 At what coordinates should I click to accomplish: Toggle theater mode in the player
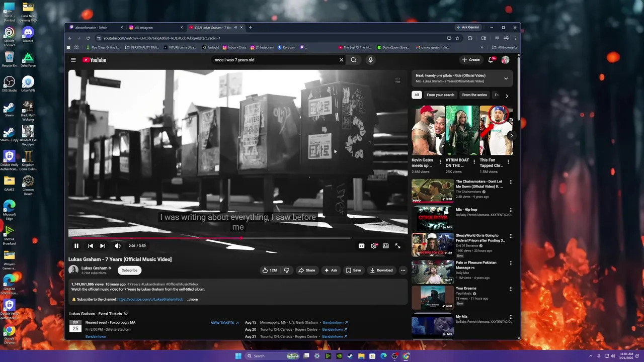click(x=385, y=246)
